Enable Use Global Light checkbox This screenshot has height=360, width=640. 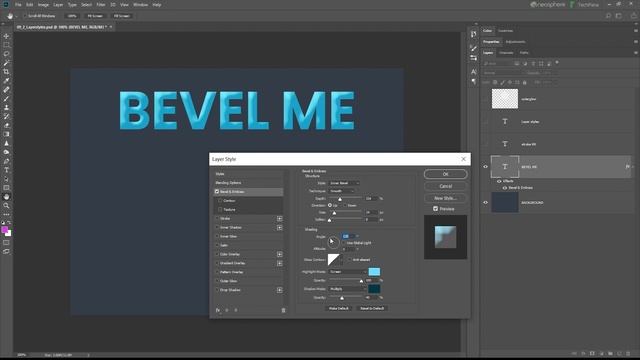(344, 243)
